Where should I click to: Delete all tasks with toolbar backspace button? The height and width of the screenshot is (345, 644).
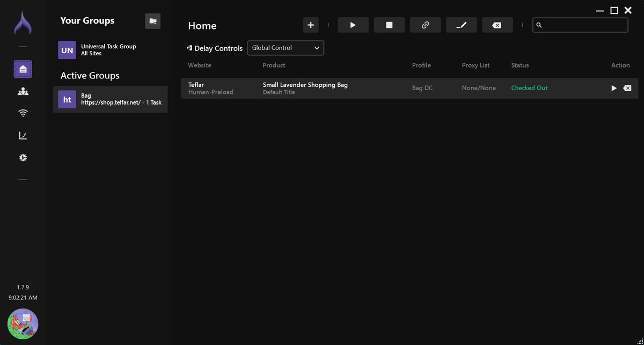click(x=497, y=25)
